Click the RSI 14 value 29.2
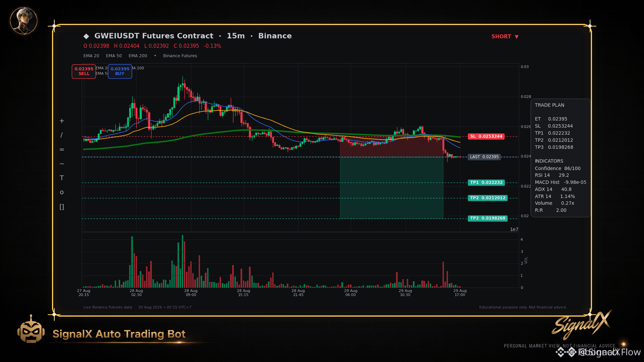The width and height of the screenshot is (644, 362). [x=564, y=175]
